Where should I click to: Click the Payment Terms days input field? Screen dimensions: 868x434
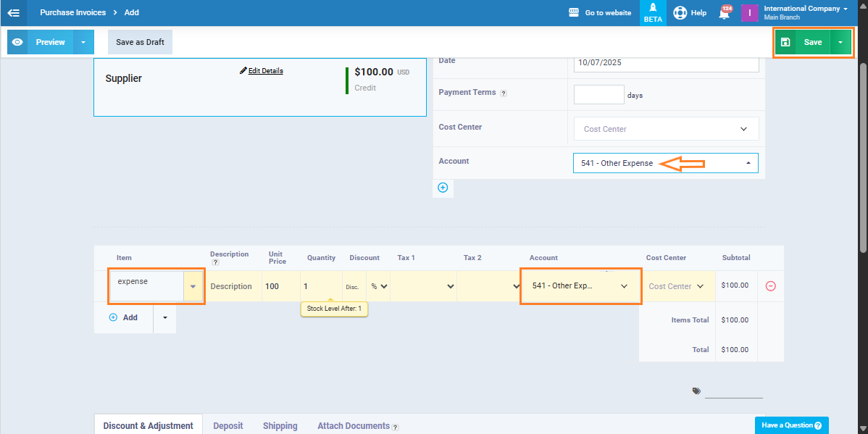[x=598, y=95]
